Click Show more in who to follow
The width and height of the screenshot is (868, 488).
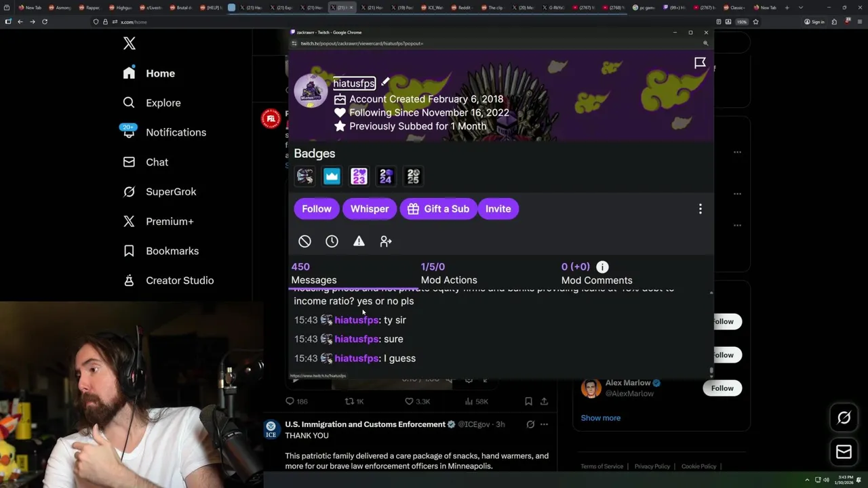(x=600, y=418)
